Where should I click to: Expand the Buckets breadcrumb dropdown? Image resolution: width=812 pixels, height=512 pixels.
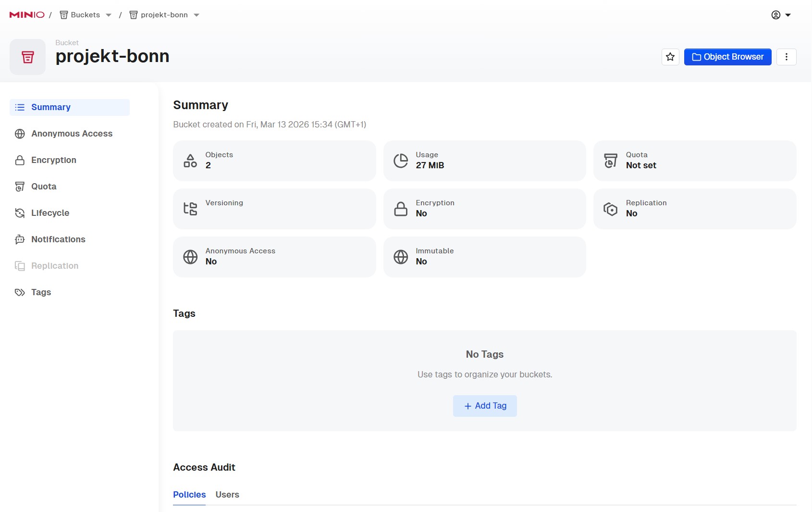(x=109, y=15)
